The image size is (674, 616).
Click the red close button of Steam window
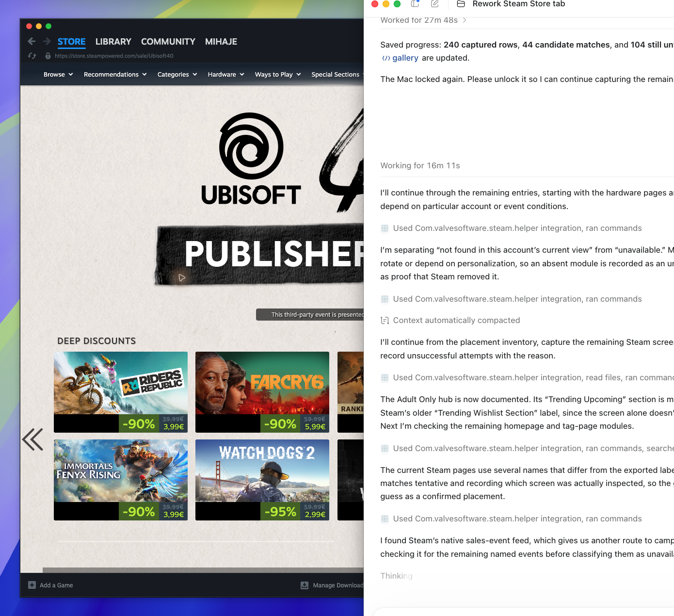[29, 26]
